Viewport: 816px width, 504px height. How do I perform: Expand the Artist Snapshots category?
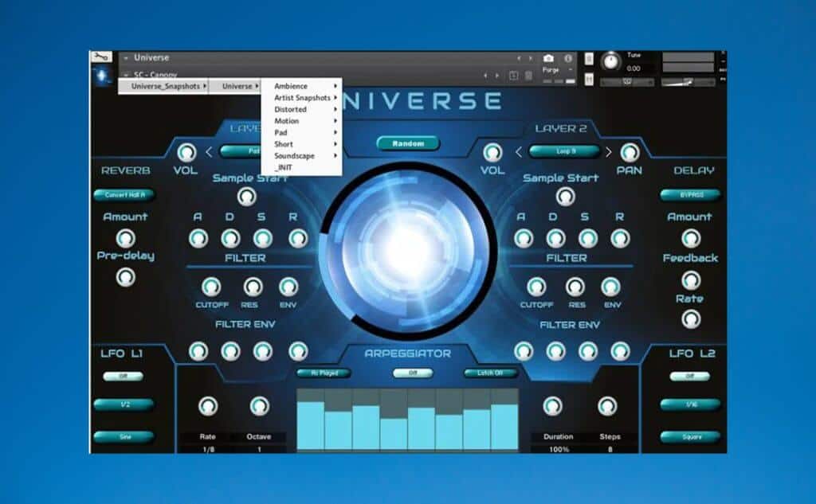pyautogui.click(x=302, y=98)
